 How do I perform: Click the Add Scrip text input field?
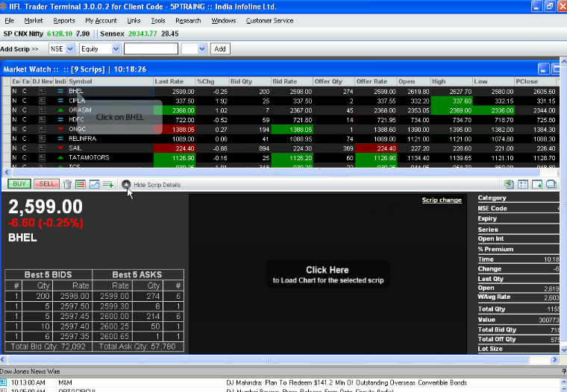151,48
